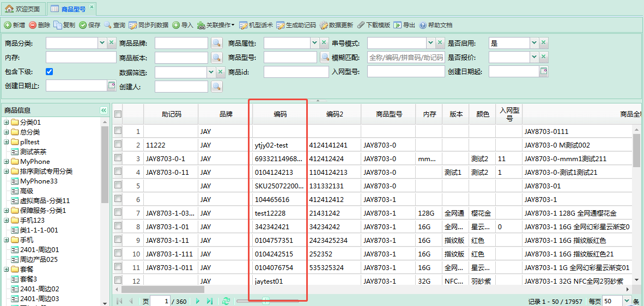Expand the 是否启用 dropdown
Viewport: 644px width, 306px height.
[534, 43]
